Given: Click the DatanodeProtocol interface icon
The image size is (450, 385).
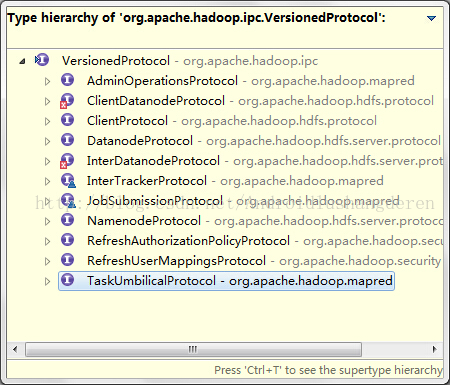Looking at the screenshot, I should (67, 140).
